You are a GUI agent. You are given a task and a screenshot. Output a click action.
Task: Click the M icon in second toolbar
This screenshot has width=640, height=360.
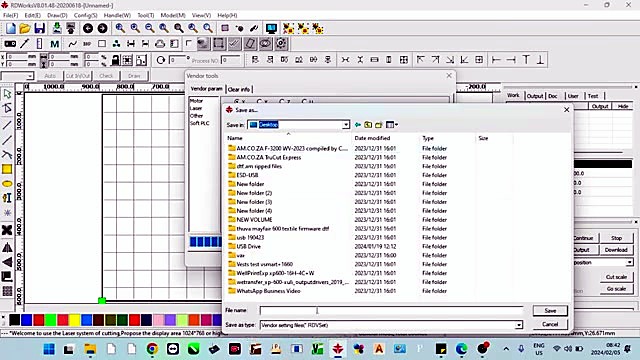coord(54,44)
